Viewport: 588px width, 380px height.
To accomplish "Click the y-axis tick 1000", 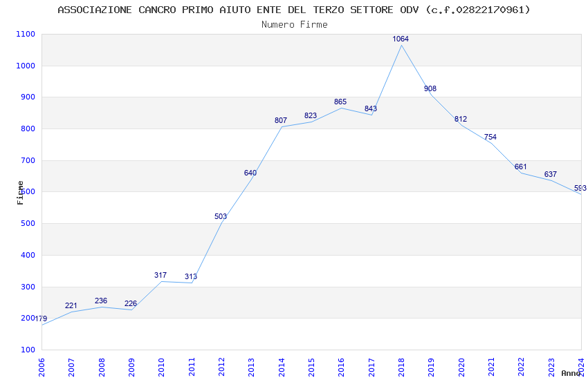I will (26, 66).
